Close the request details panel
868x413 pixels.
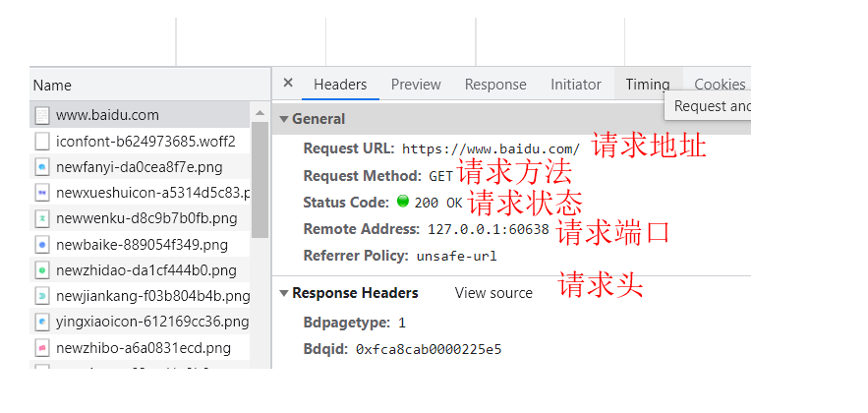[x=288, y=83]
